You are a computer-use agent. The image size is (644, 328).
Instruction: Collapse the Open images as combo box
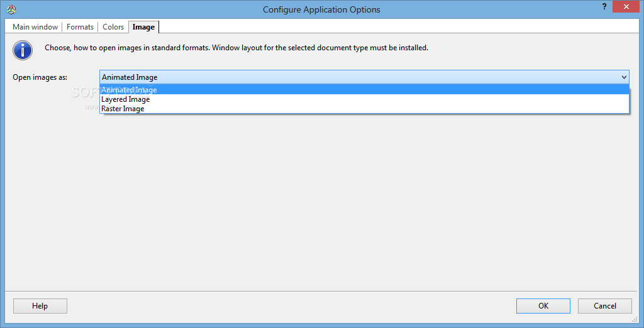pos(624,77)
